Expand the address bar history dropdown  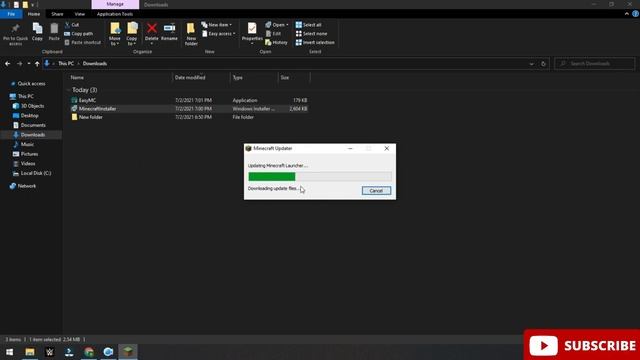[x=531, y=64]
